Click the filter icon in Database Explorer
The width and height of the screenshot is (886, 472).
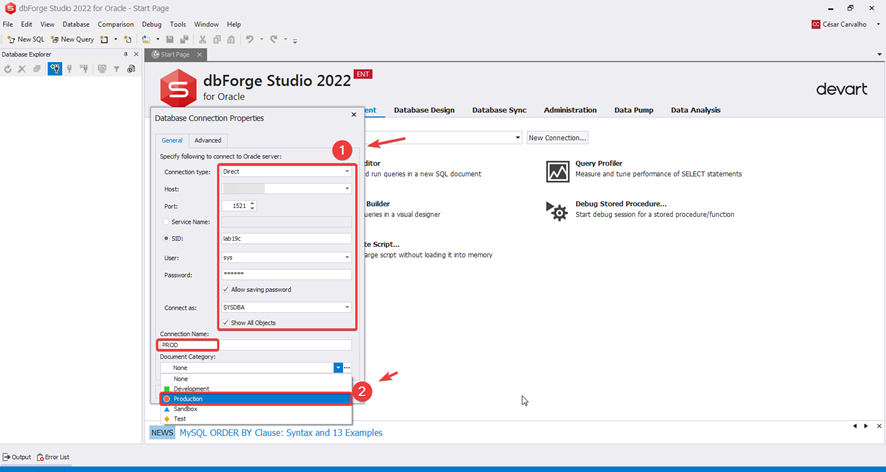pos(116,69)
